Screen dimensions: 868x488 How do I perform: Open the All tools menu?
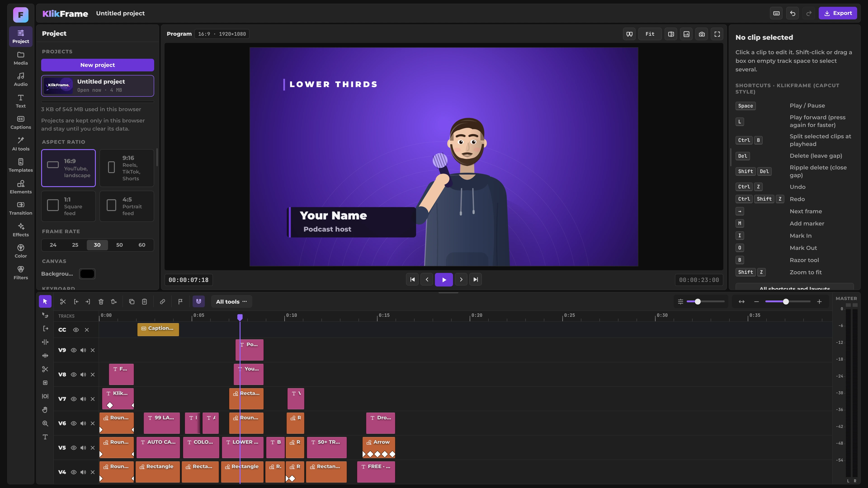(x=231, y=302)
